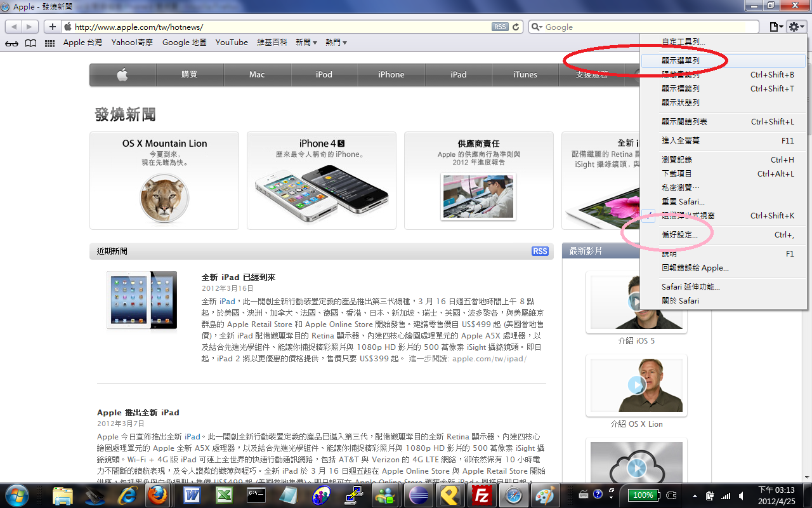Open Safari 延伸功能... menu item
Image resolution: width=812 pixels, height=508 pixels.
pyautogui.click(x=723, y=287)
